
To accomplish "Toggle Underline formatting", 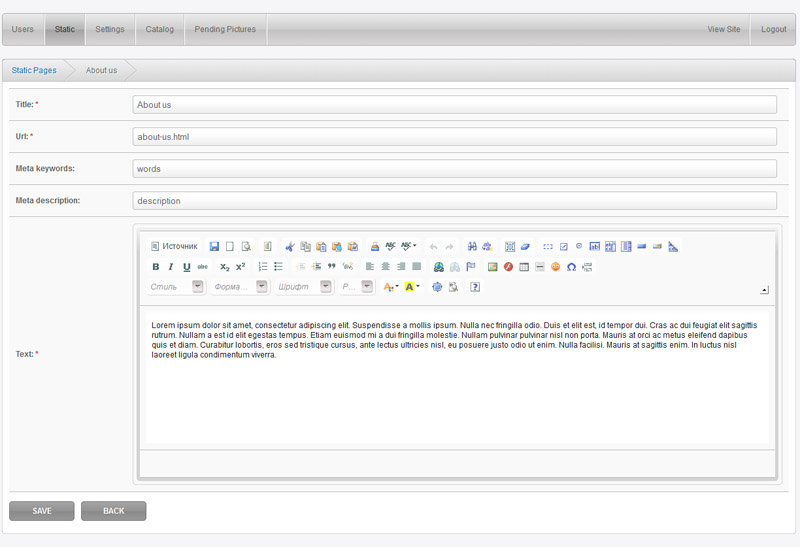I will tap(187, 267).
